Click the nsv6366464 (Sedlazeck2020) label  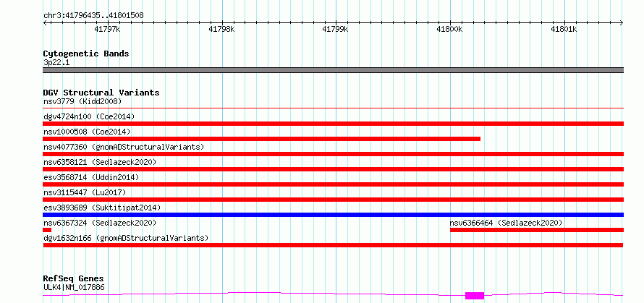(x=506, y=223)
